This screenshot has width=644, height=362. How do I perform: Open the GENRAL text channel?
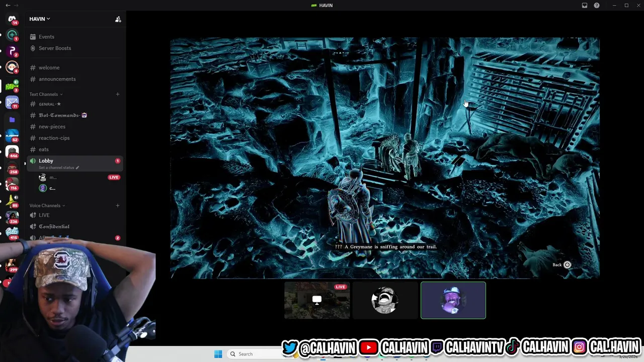pyautogui.click(x=75, y=104)
